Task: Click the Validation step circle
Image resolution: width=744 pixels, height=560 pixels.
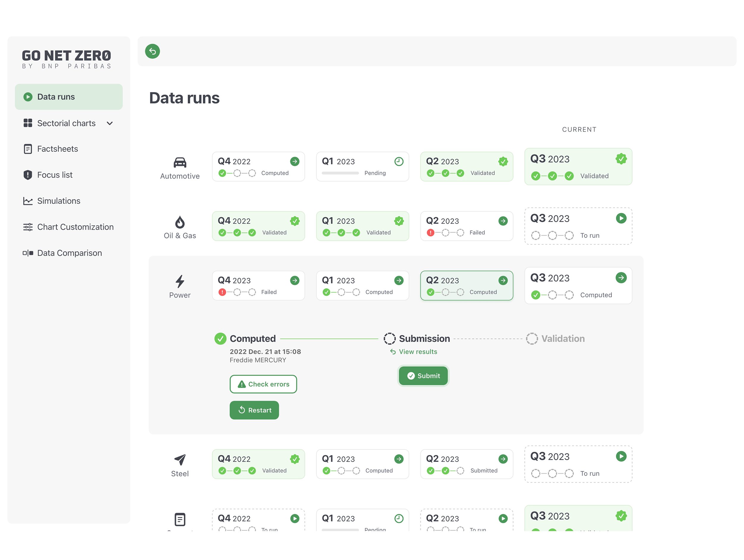Action: pos(532,339)
